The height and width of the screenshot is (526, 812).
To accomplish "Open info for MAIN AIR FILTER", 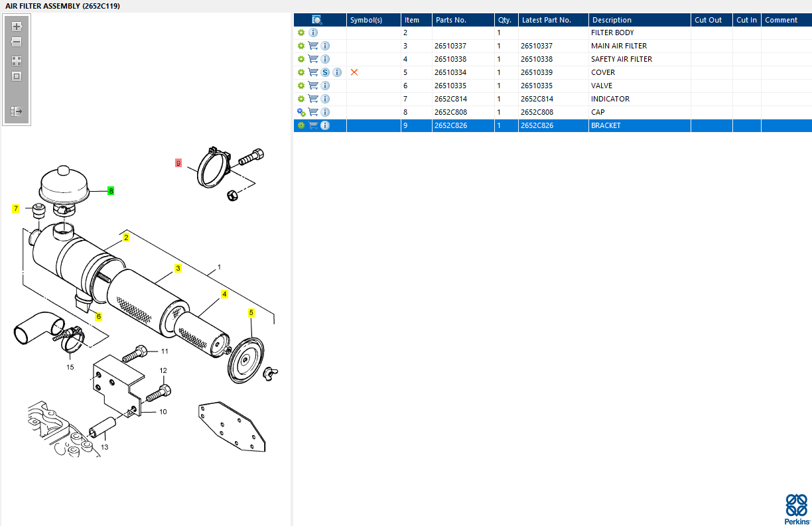I will (325, 46).
